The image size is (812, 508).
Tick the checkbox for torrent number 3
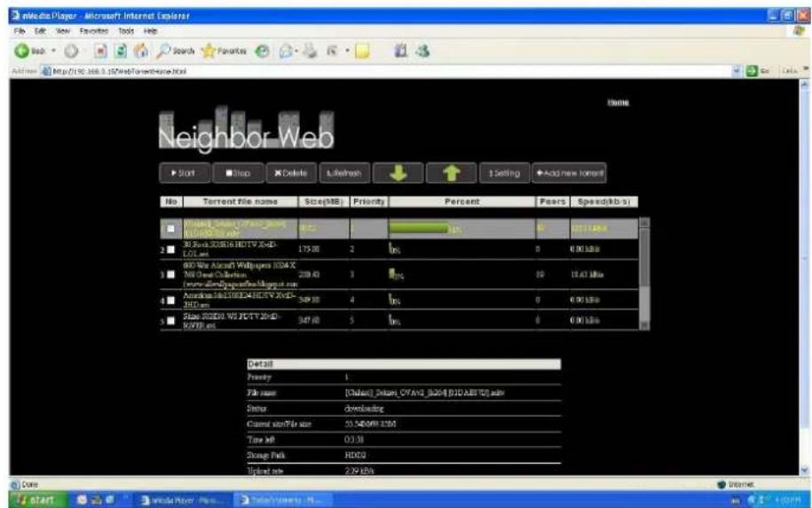pyautogui.click(x=170, y=274)
